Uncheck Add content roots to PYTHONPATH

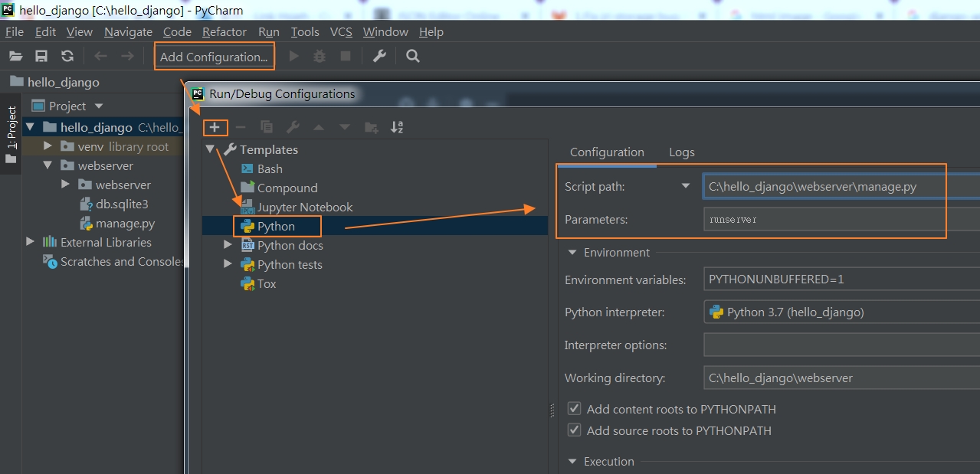[x=574, y=408]
